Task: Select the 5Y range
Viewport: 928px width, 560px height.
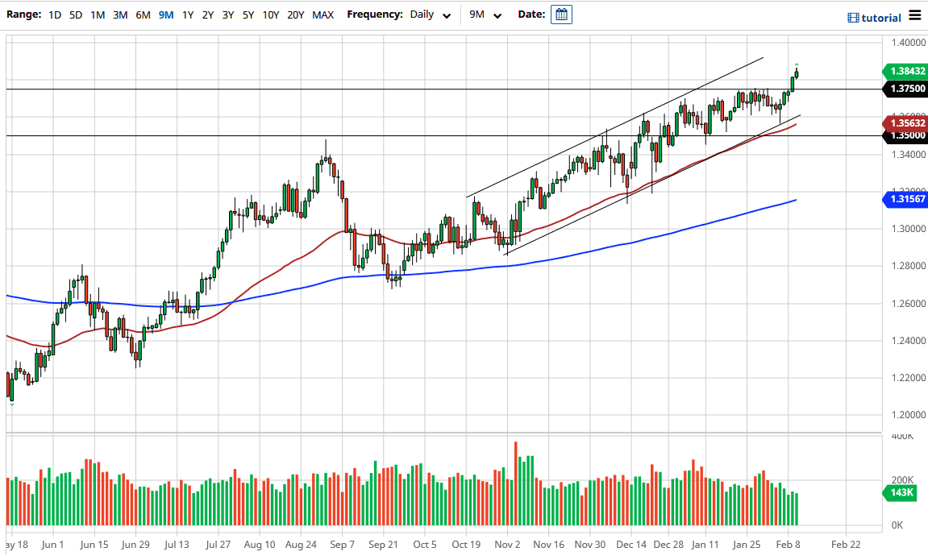Action: [248, 15]
